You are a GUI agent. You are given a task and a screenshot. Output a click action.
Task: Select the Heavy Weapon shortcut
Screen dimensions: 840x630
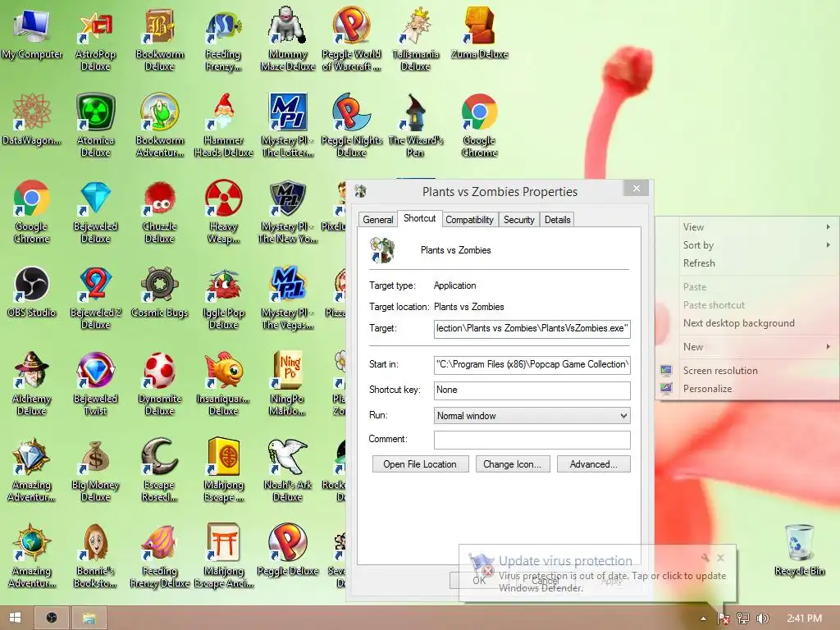pos(223,212)
